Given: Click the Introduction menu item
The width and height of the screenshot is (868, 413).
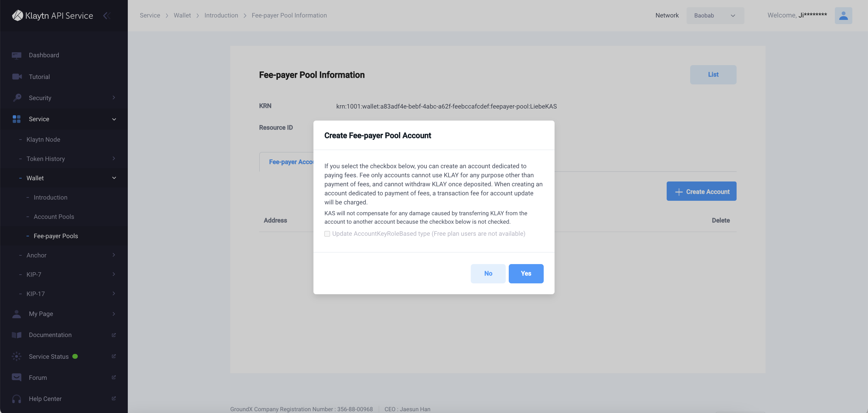Looking at the screenshot, I should pos(50,197).
